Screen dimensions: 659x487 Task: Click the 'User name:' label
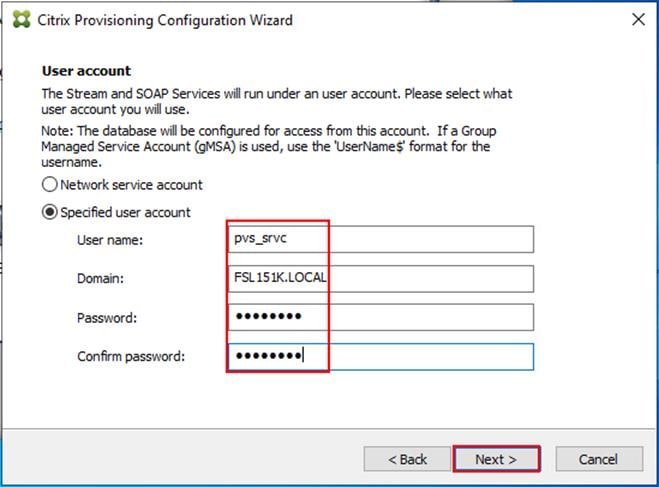click(110, 240)
